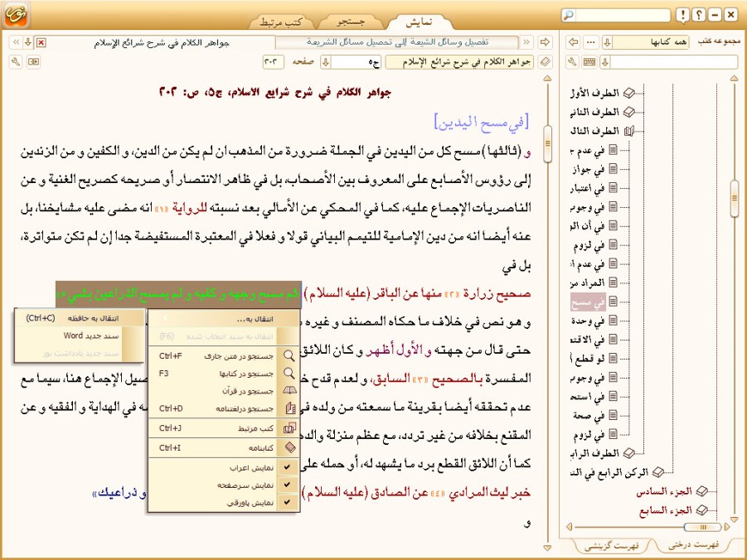Screen dimensions: 747x560
Task: Select the تفصيل وسائل الشيعة book tab
Action: [x=397, y=42]
